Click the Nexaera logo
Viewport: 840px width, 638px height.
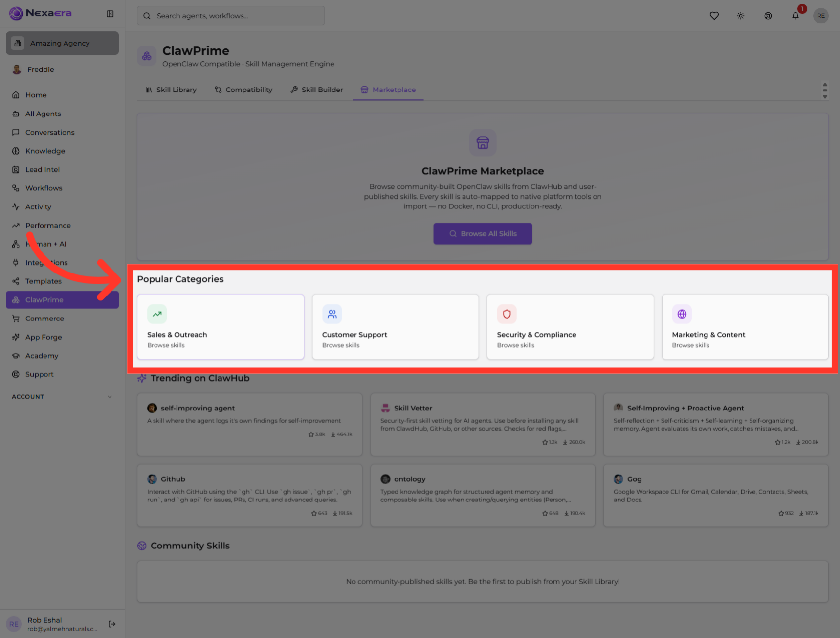pos(40,13)
